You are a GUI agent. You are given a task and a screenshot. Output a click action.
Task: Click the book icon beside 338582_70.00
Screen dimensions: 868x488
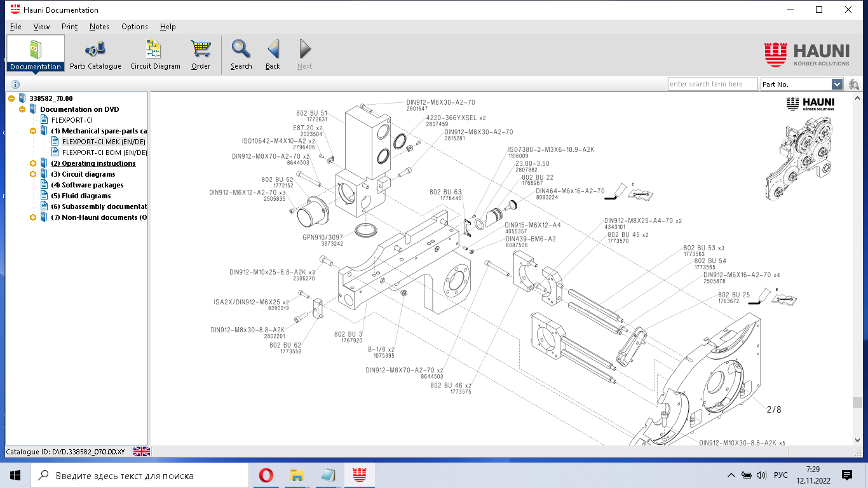pos(22,98)
